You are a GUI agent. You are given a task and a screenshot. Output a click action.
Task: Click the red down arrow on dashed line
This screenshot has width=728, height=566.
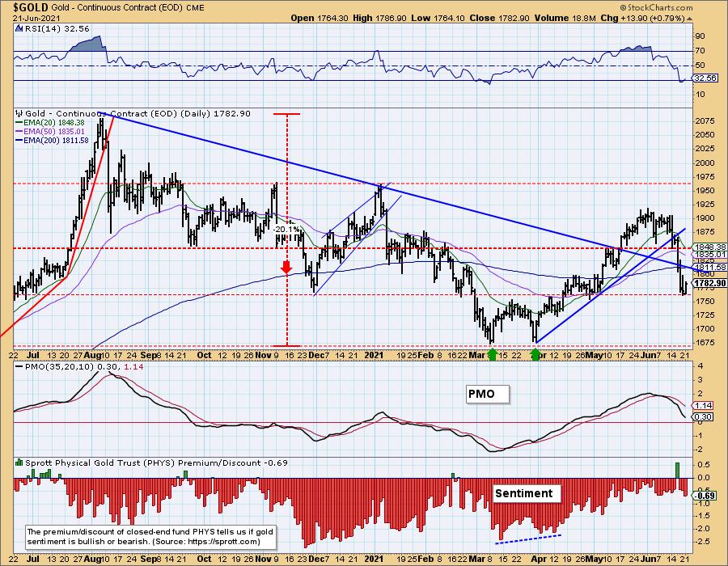[x=286, y=267]
